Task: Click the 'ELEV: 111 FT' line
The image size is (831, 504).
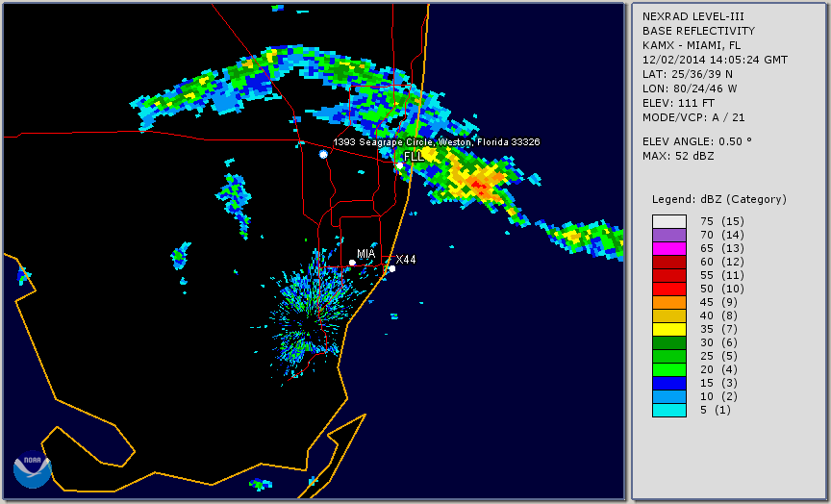Action: pyautogui.click(x=678, y=103)
